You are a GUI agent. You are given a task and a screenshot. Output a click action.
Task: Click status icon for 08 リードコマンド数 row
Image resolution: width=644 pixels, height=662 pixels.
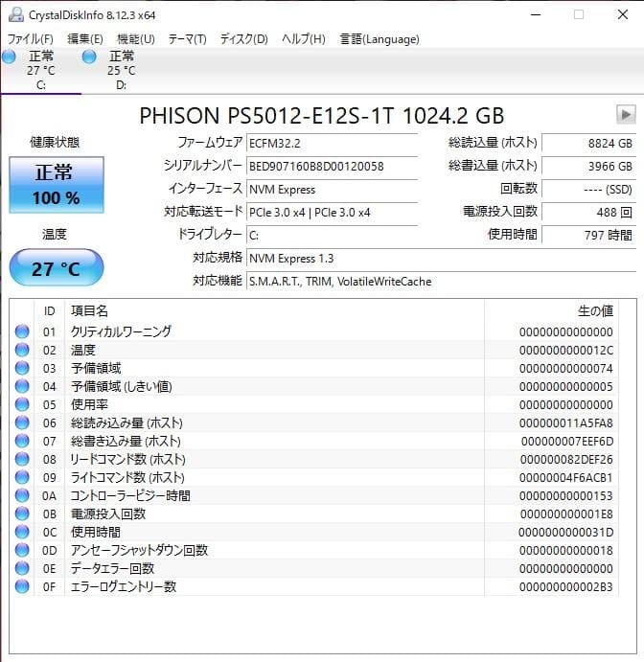(x=22, y=459)
